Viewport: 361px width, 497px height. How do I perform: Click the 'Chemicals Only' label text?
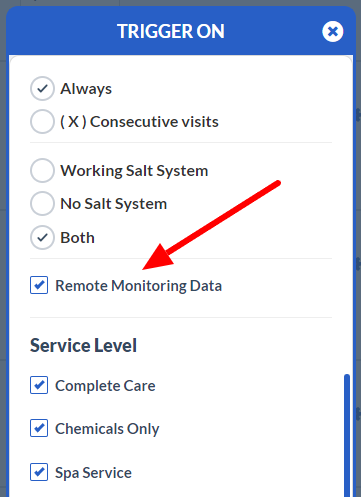[x=107, y=429]
